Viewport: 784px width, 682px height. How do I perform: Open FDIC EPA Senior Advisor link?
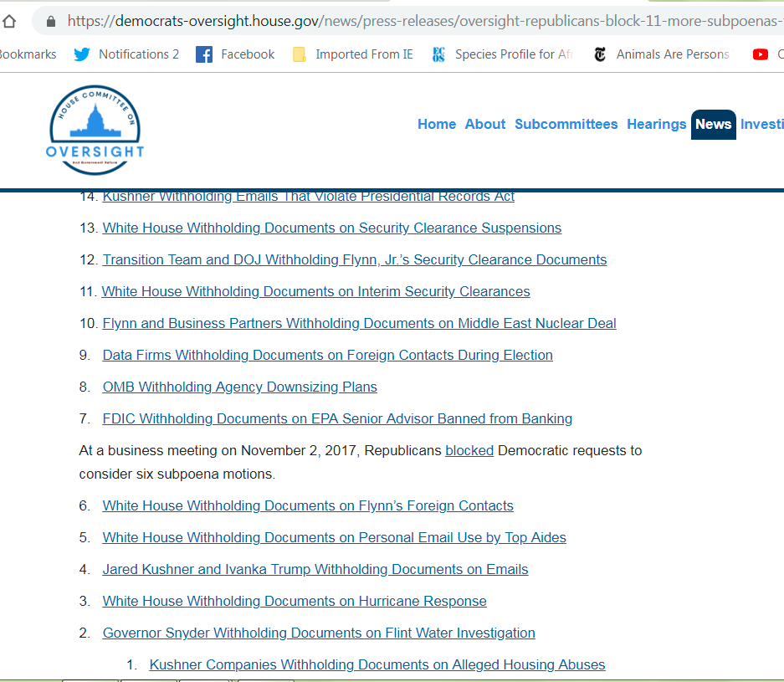tap(337, 418)
